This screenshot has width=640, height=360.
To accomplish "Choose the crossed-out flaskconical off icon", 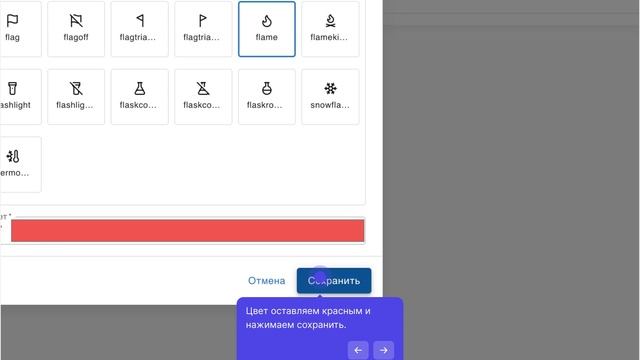I will coord(203,97).
